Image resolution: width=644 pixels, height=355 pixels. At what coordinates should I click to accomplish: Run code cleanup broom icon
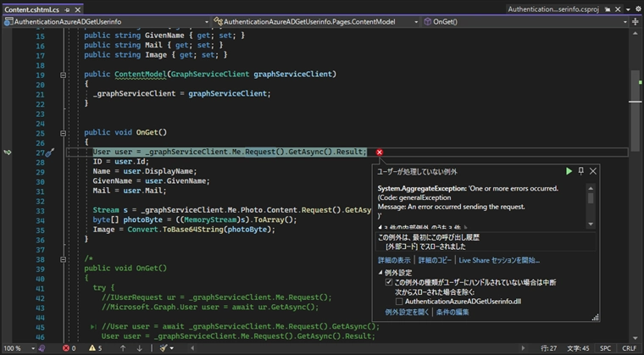(164, 348)
